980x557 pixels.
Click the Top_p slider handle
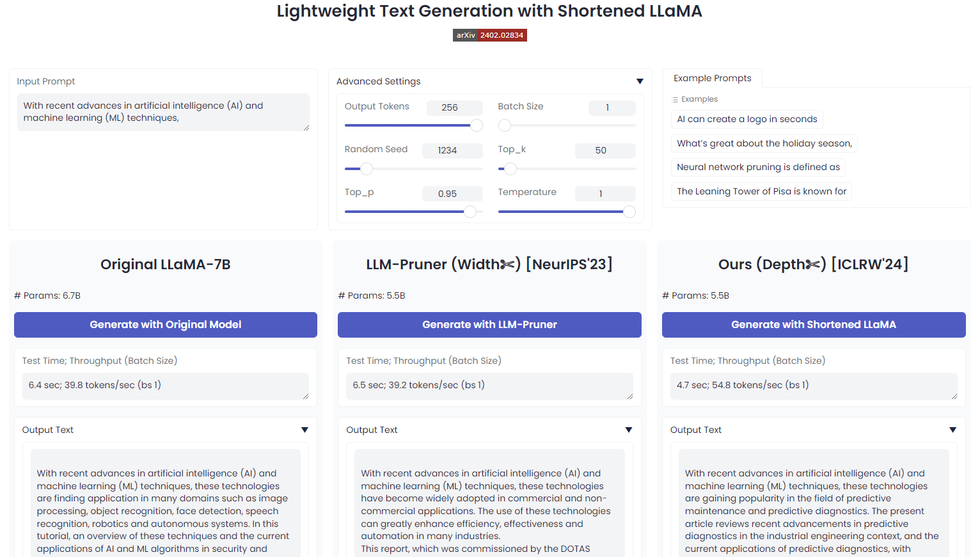470,212
